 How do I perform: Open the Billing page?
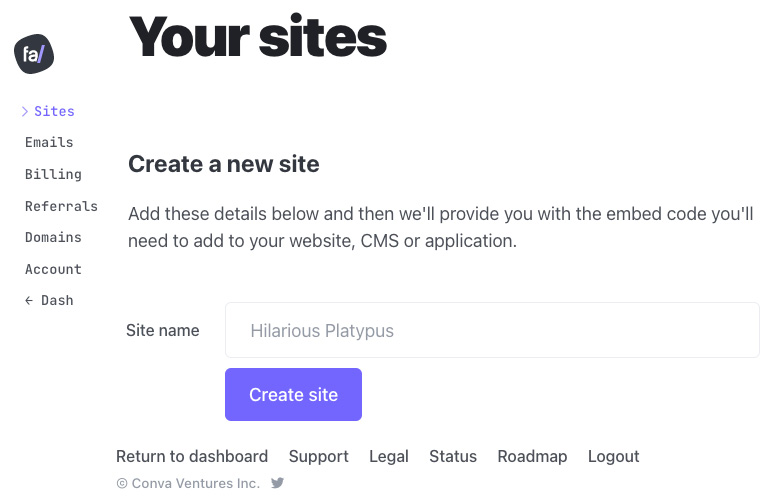point(53,174)
